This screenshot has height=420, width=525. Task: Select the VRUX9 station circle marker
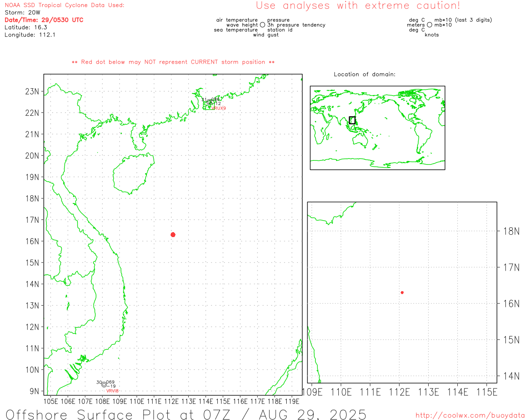pos(209,102)
